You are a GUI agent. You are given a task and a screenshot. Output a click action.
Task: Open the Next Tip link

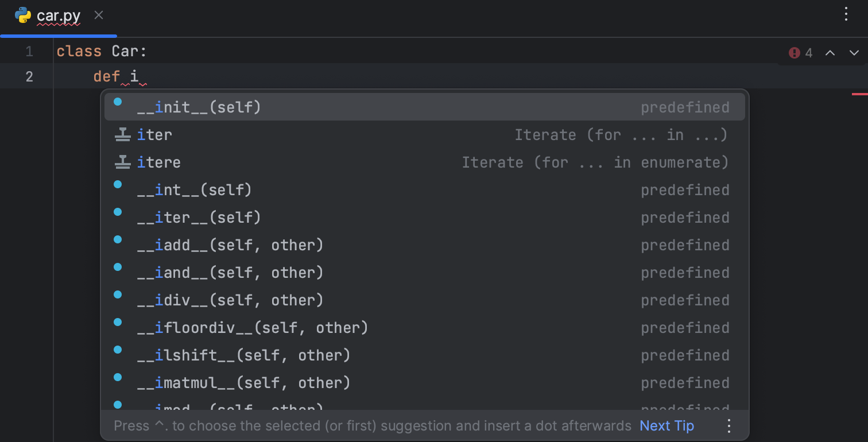click(x=666, y=426)
